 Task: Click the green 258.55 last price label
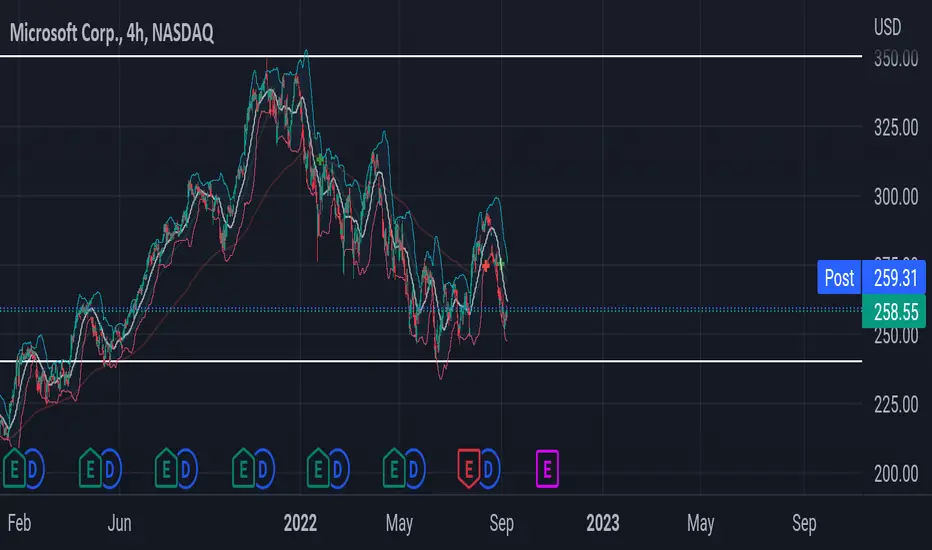(895, 312)
